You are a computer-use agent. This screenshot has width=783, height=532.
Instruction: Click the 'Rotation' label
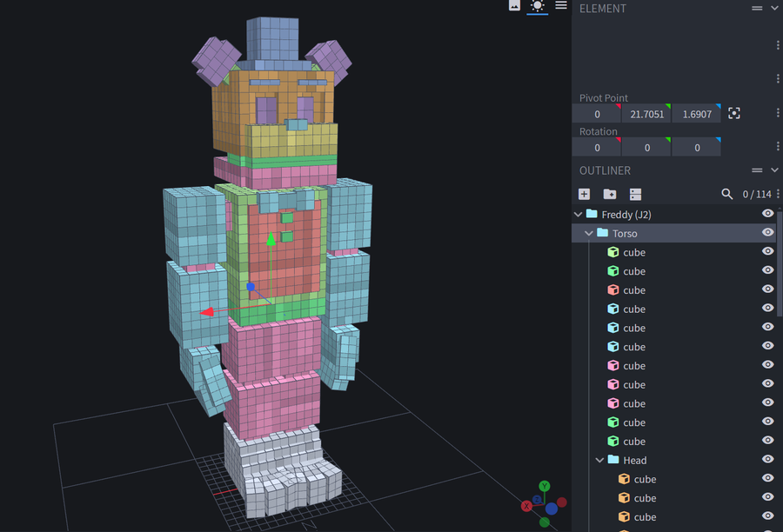[599, 131]
